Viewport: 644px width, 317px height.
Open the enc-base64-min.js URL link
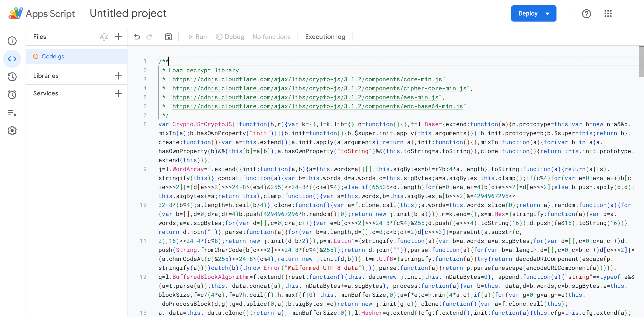coord(318,106)
